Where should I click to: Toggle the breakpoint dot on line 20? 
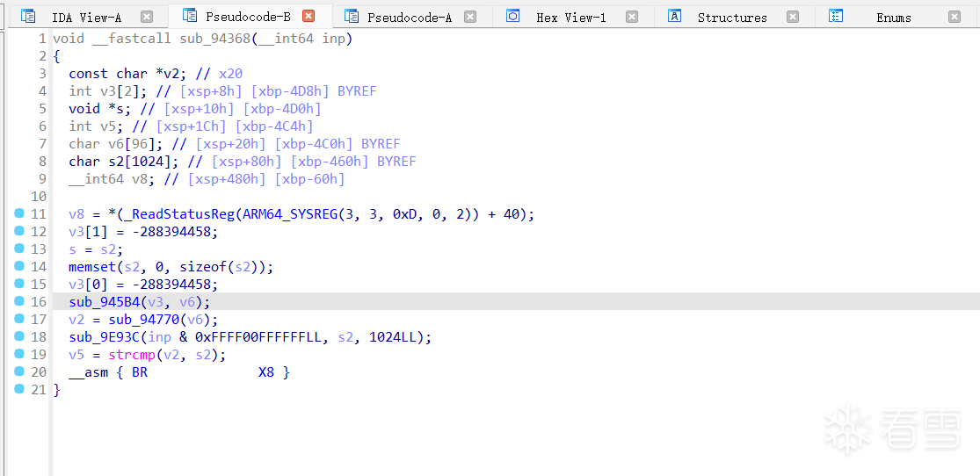click(x=19, y=371)
